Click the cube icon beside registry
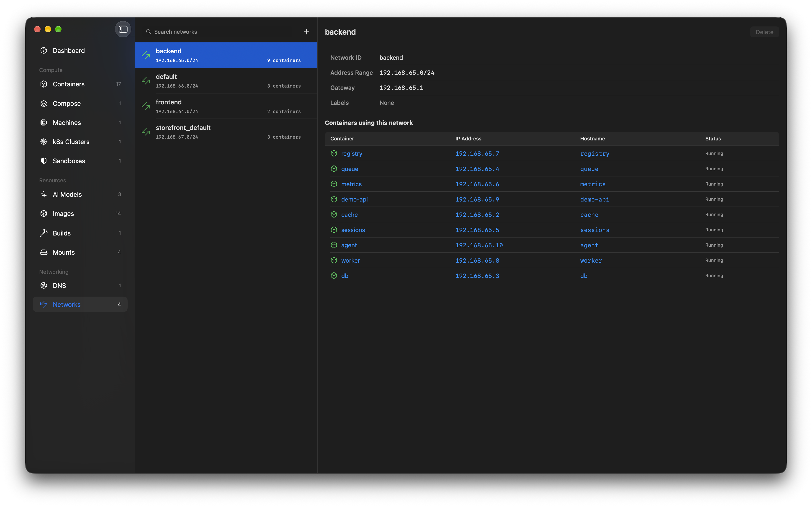Image resolution: width=812 pixels, height=507 pixels. tap(334, 154)
